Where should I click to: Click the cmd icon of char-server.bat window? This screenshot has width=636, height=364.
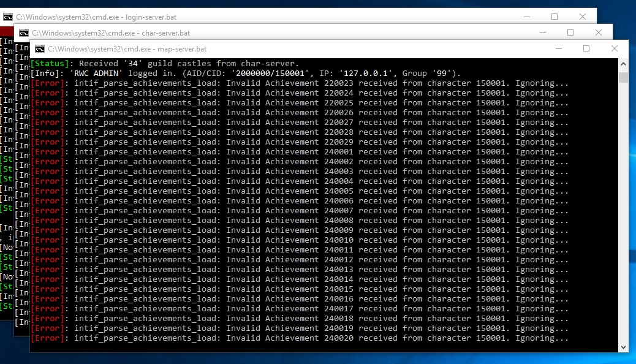24,33
